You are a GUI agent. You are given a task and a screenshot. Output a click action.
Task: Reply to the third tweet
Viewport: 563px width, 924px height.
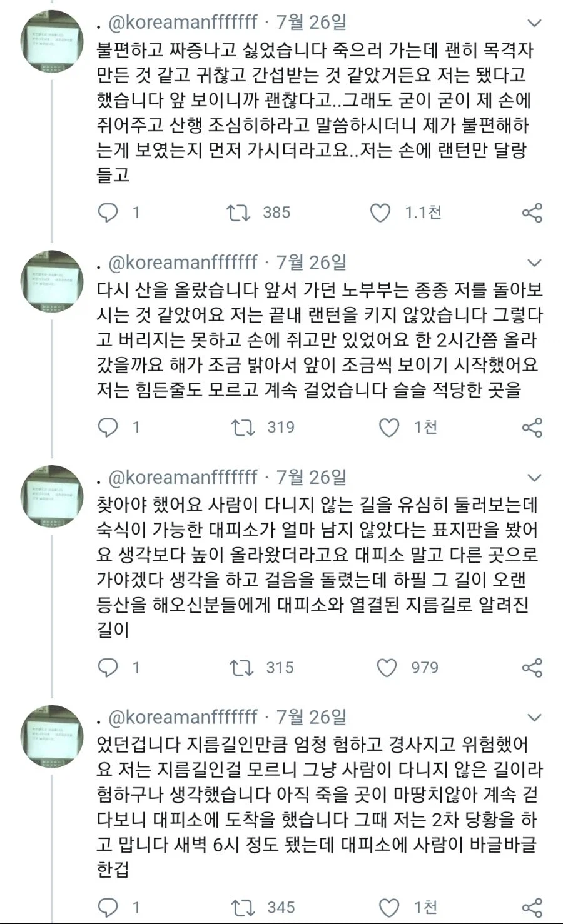tap(108, 667)
